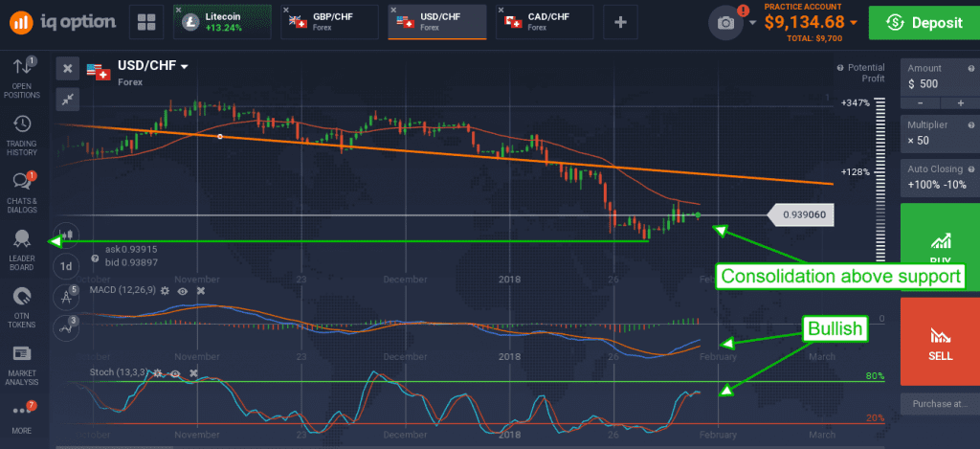
Task: Click the 0.939060 current price label
Action: [801, 215]
